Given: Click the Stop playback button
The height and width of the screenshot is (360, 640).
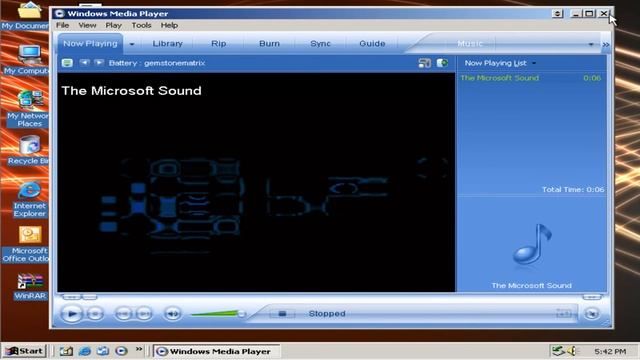Looking at the screenshot, I should [x=95, y=313].
